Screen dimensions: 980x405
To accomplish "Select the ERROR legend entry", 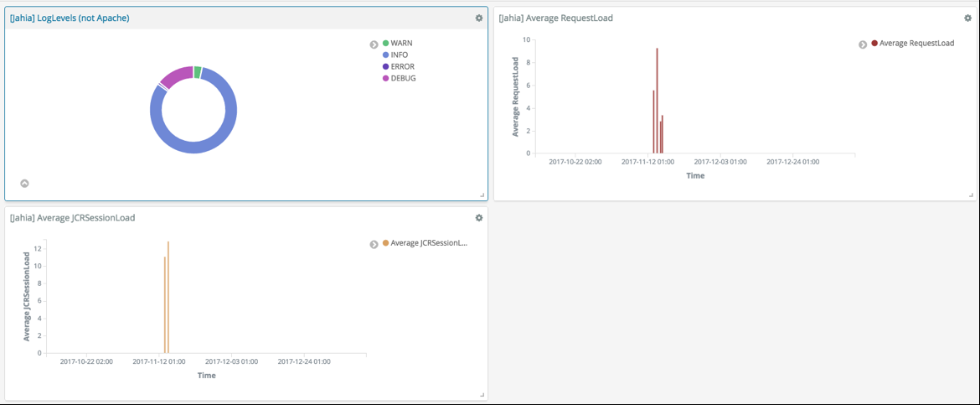I will 402,67.
